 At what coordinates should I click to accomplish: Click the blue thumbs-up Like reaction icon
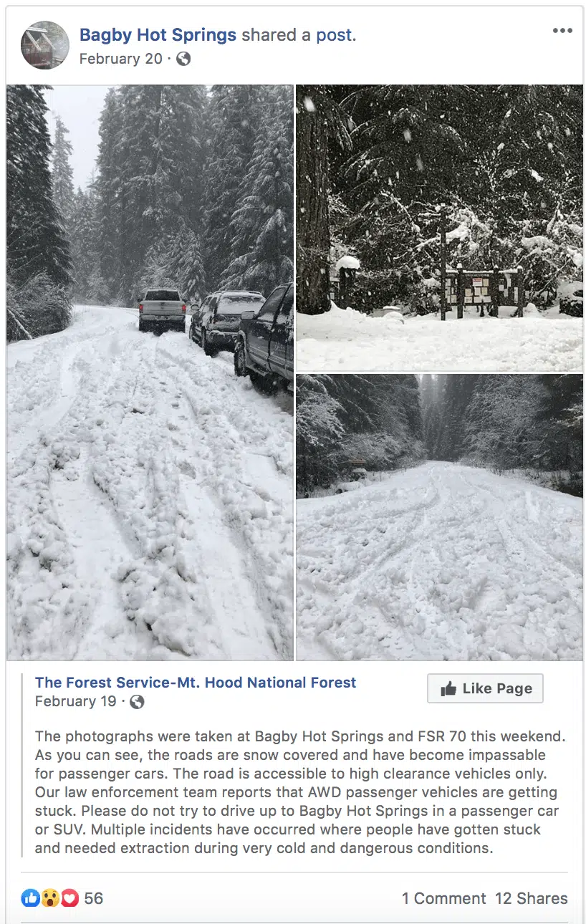pyautogui.click(x=30, y=898)
